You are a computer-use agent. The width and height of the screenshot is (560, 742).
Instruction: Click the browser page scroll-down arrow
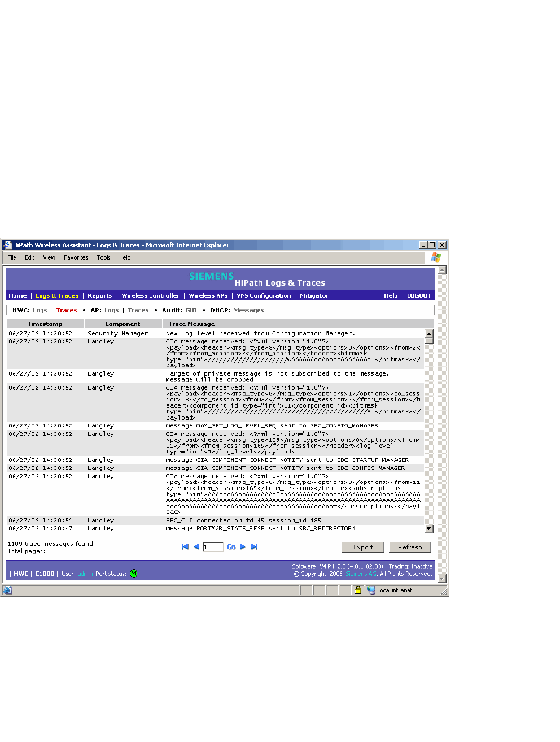pos(442,579)
